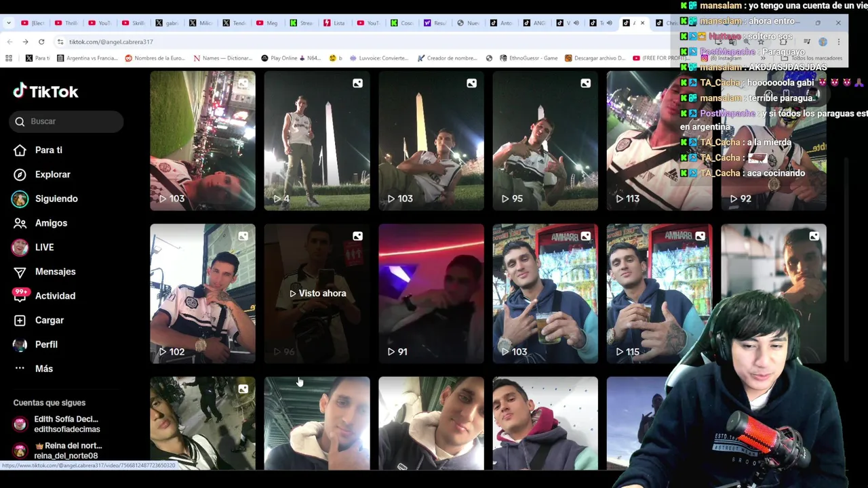Switch to the Resul Yahoo tab
The width and height of the screenshot is (868, 488).
435,23
